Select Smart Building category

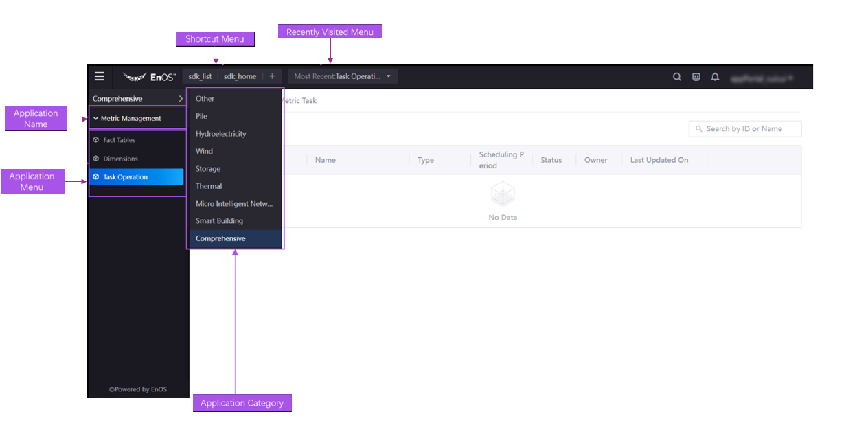pyautogui.click(x=219, y=221)
